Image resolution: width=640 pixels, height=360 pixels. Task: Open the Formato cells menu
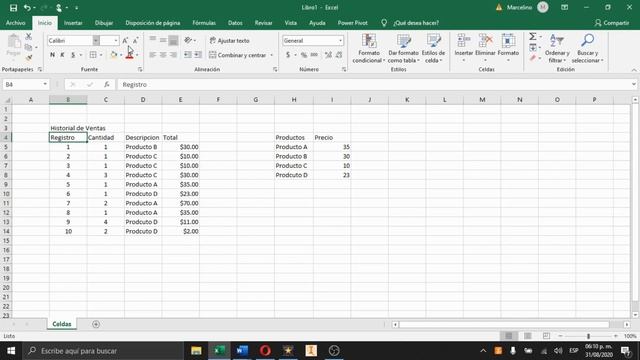click(508, 48)
